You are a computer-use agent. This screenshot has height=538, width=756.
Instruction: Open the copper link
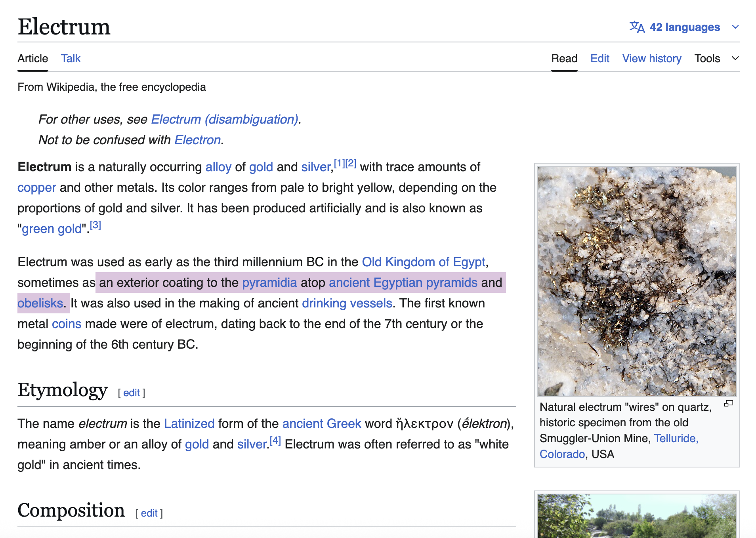(37, 188)
